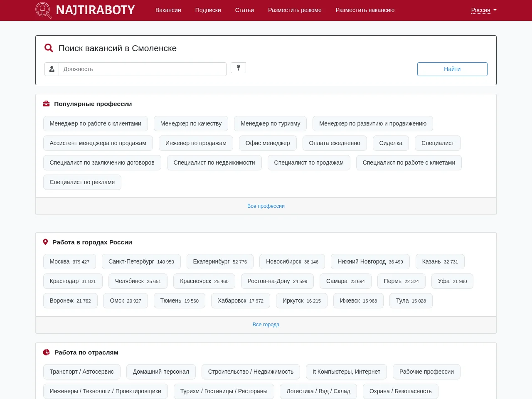Screen dimensions: 532x399
Task: Click the NAJTIRABOTY logo icon
Action: [44, 10]
